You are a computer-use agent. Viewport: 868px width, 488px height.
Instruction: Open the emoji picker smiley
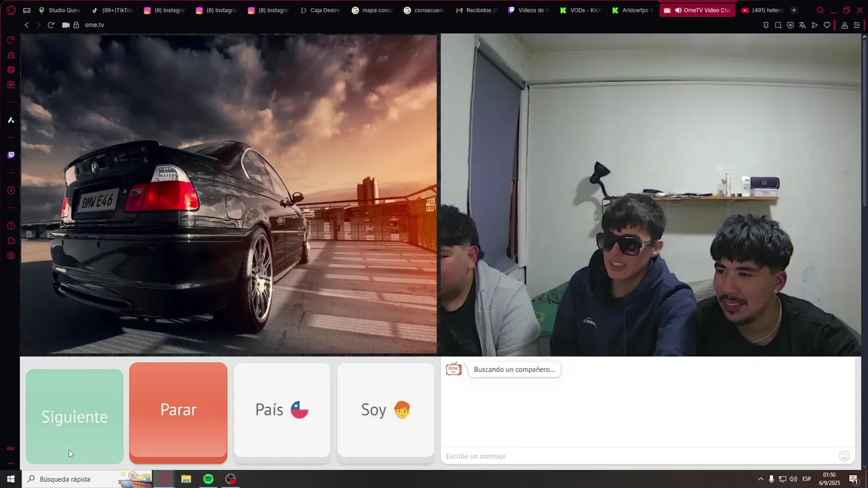click(x=844, y=456)
